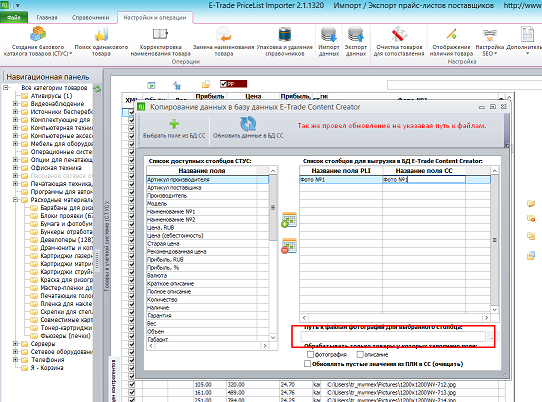This screenshot has width=542, height=402.
Task: Open the green 'Файл' menu button
Action: pyautogui.click(x=14, y=17)
